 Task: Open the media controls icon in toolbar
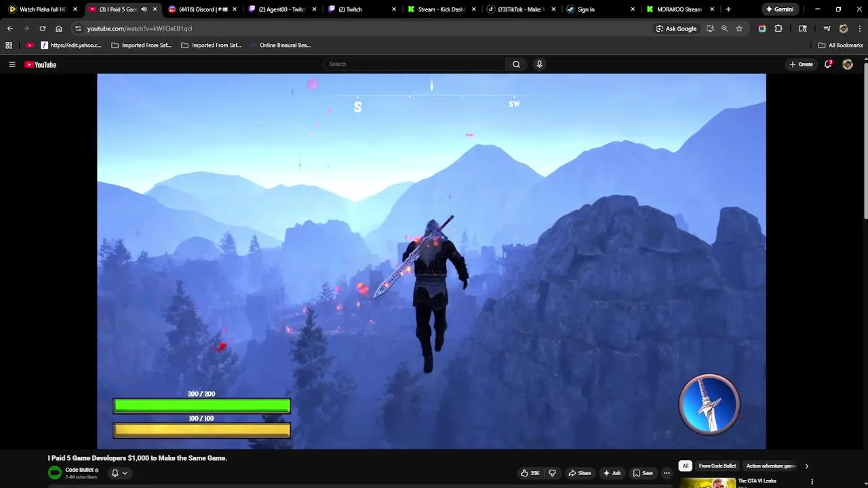(x=827, y=28)
